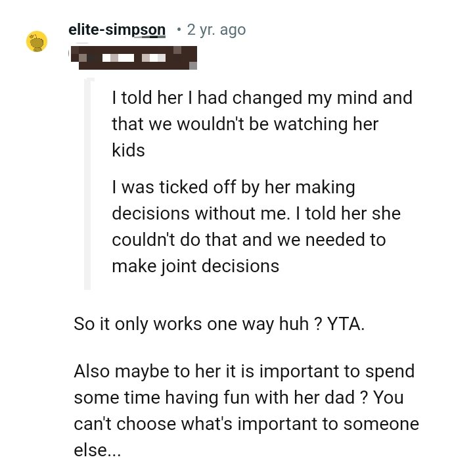The image size is (473, 476).
Task: Click the line "I was ticked off by her making"
Action: point(233,187)
